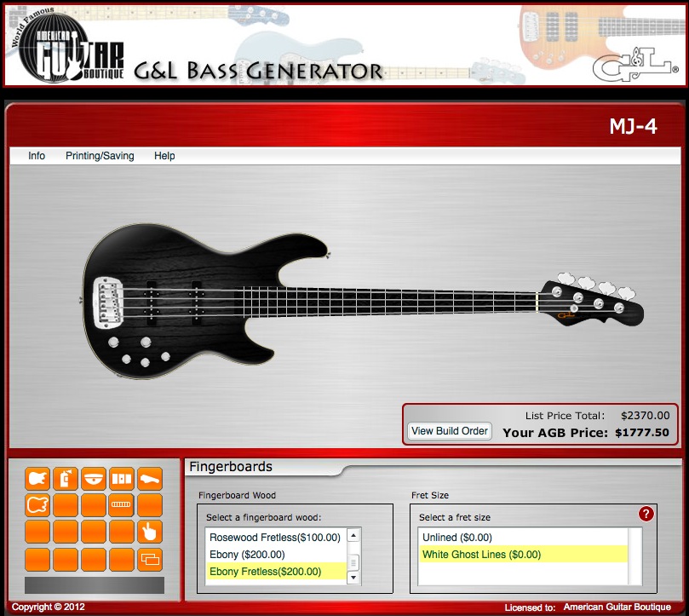Click the fingerboard wood scrollbar thumb
The height and width of the screenshot is (616, 689).
click(353, 562)
